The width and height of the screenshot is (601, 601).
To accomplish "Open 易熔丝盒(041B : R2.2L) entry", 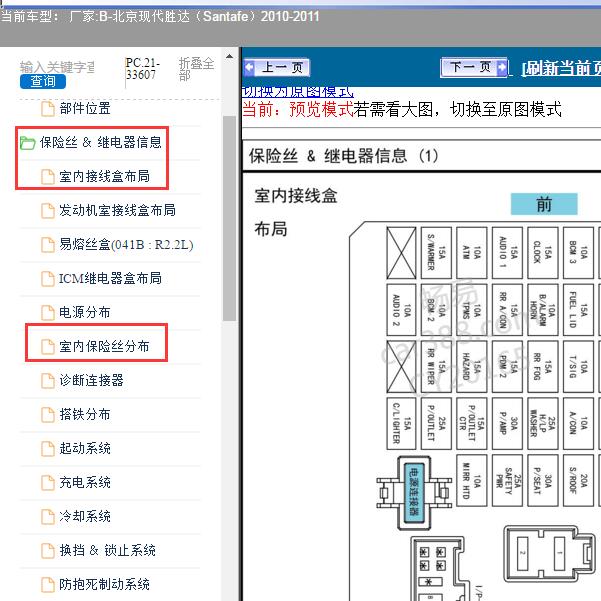I will pyautogui.click(x=126, y=244).
